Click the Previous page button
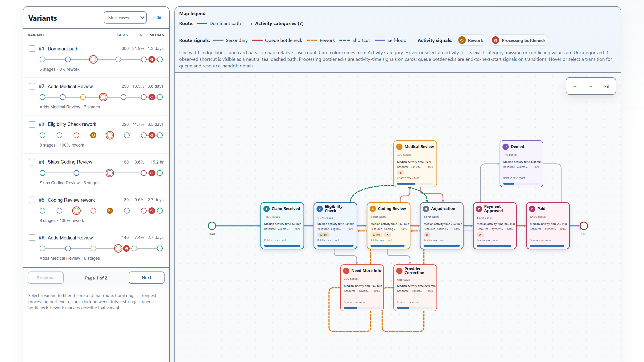The image size is (644, 362). point(45,277)
